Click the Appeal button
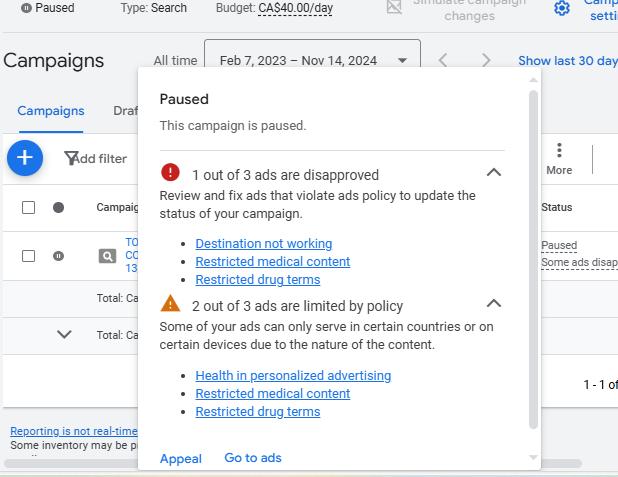 (x=181, y=458)
